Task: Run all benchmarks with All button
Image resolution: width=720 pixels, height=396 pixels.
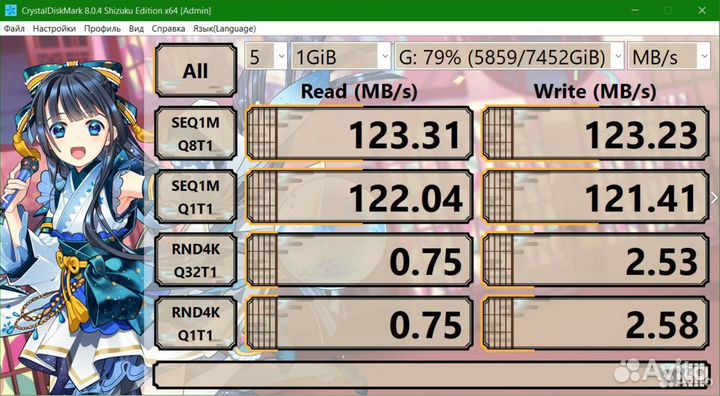Action: click(196, 70)
